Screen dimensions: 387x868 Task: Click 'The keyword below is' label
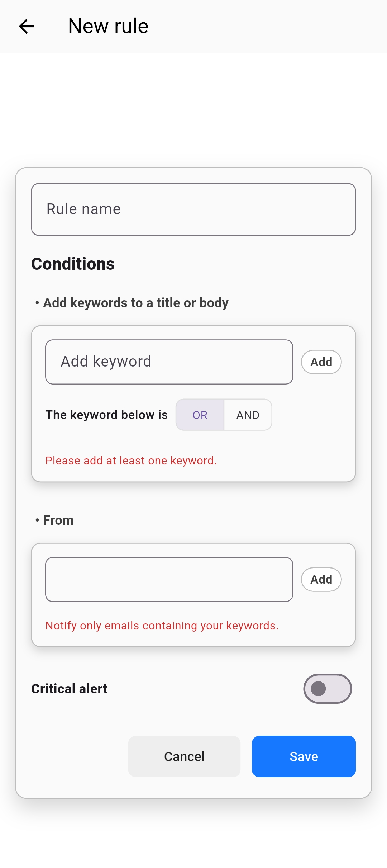point(106,415)
